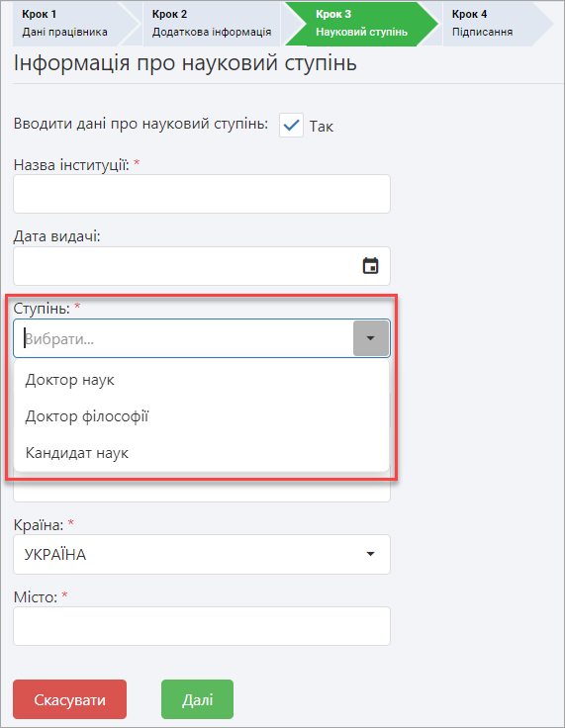Switch to Крок 2 Додаткова інформація
Viewport: 565px width, 728px height.
point(212,23)
